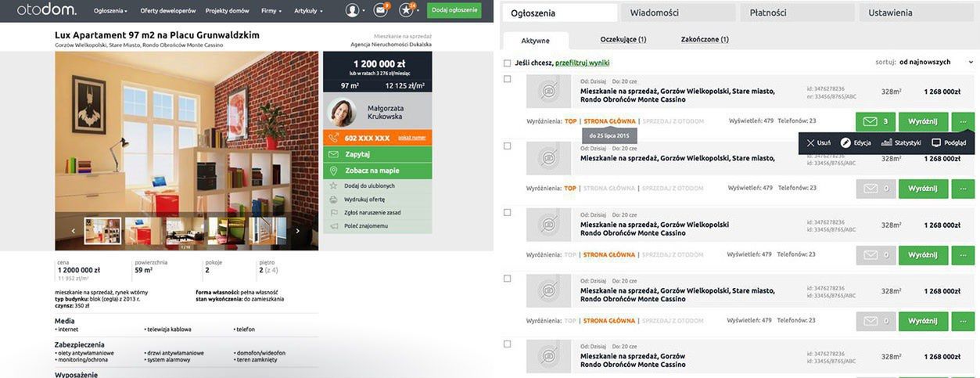The image size is (980, 378).
Task: Switch to the Ustawienia tab
Action: [916, 13]
